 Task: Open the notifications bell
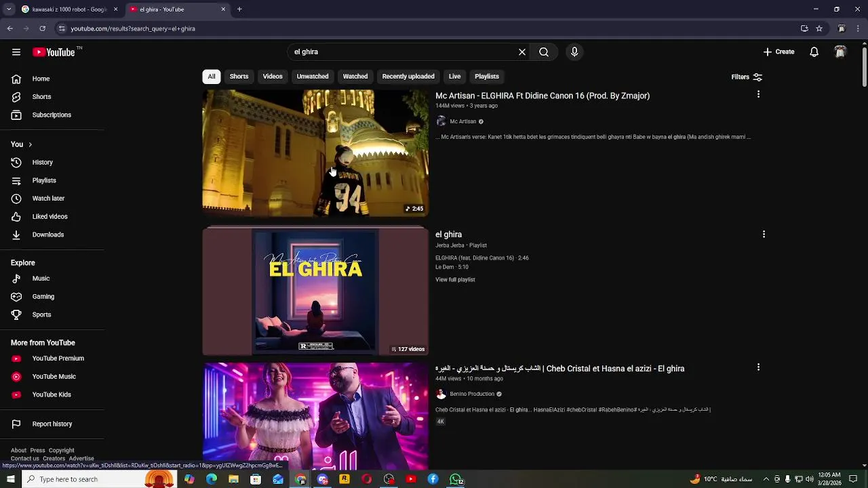814,52
